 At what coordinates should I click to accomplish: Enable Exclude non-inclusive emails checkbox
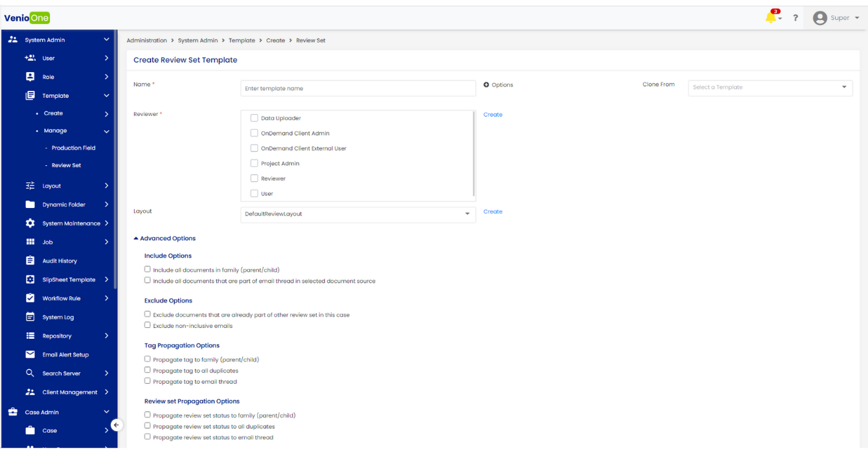click(148, 325)
